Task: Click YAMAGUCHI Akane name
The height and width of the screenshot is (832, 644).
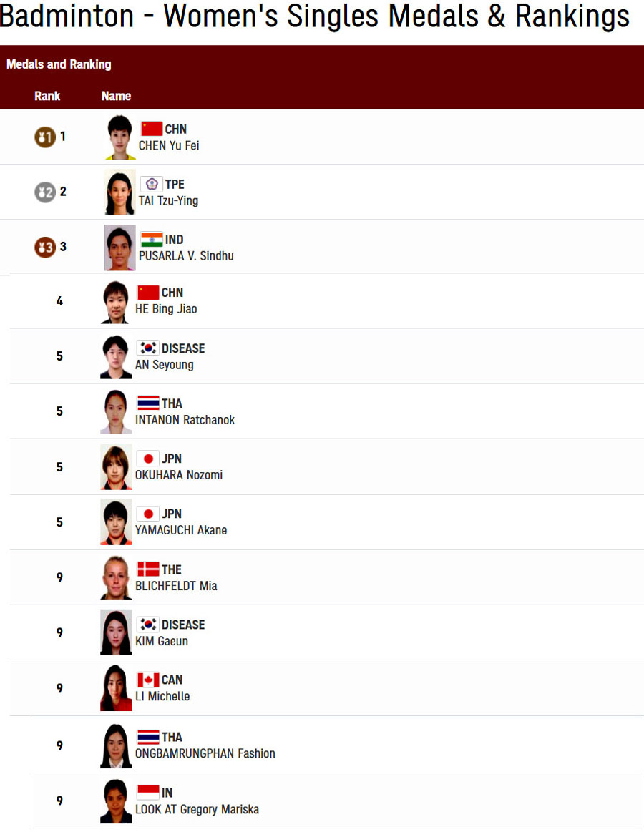Action: pos(181,530)
